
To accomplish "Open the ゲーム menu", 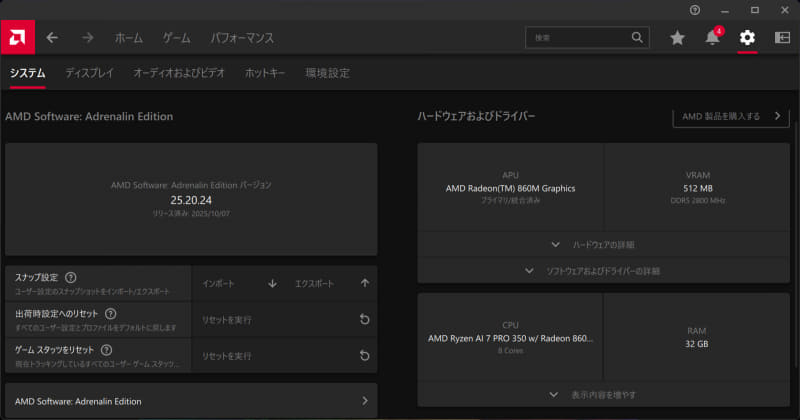I will [x=177, y=38].
